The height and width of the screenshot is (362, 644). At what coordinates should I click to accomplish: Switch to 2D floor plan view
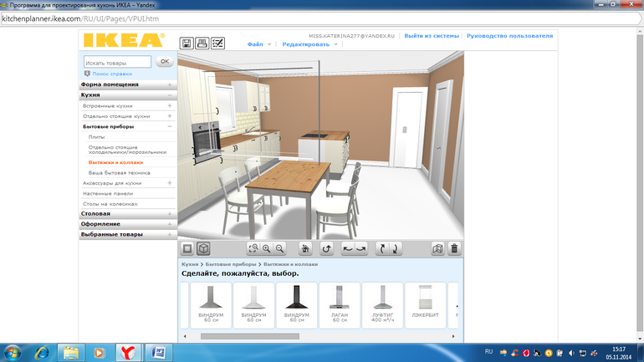187,248
